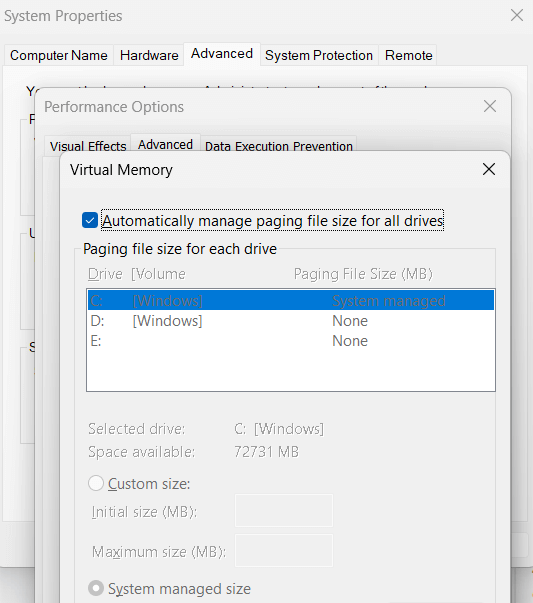Select the Advanced tab in Performance Options
This screenshot has width=533, height=603.
[x=165, y=145]
